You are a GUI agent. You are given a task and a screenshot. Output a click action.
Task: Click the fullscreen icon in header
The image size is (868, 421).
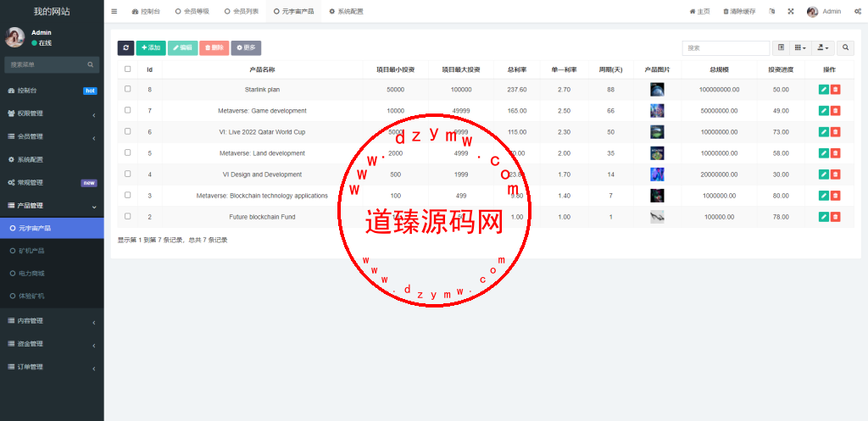(x=791, y=11)
